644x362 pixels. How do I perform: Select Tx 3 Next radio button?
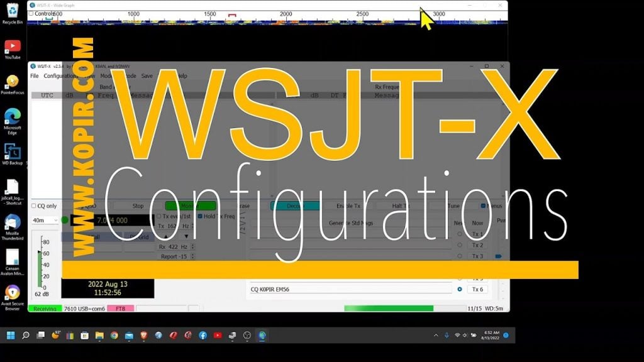click(460, 256)
